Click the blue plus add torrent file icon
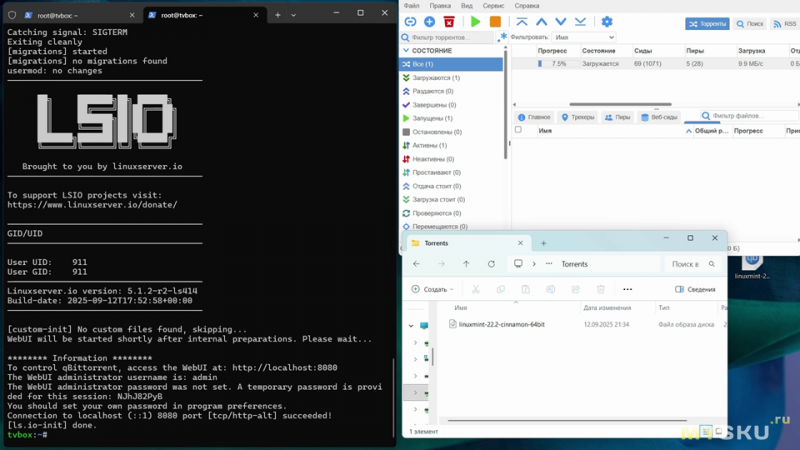Image resolution: width=800 pixels, height=450 pixels. click(430, 22)
